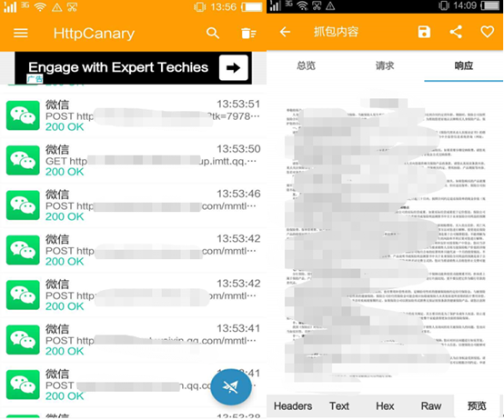Switch to the 请求 tab
This screenshot has height=420, width=504.
click(x=385, y=65)
